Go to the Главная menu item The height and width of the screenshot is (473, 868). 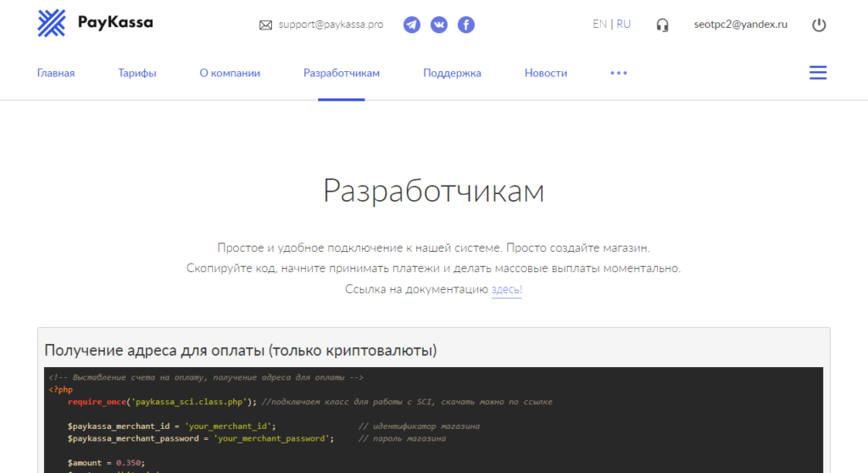coord(56,73)
